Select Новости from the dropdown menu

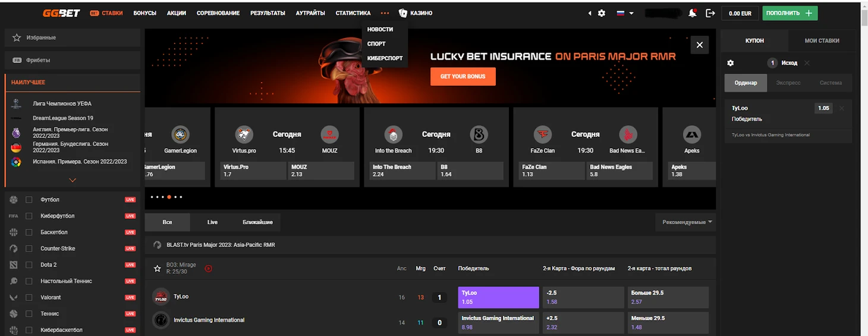coord(380,29)
